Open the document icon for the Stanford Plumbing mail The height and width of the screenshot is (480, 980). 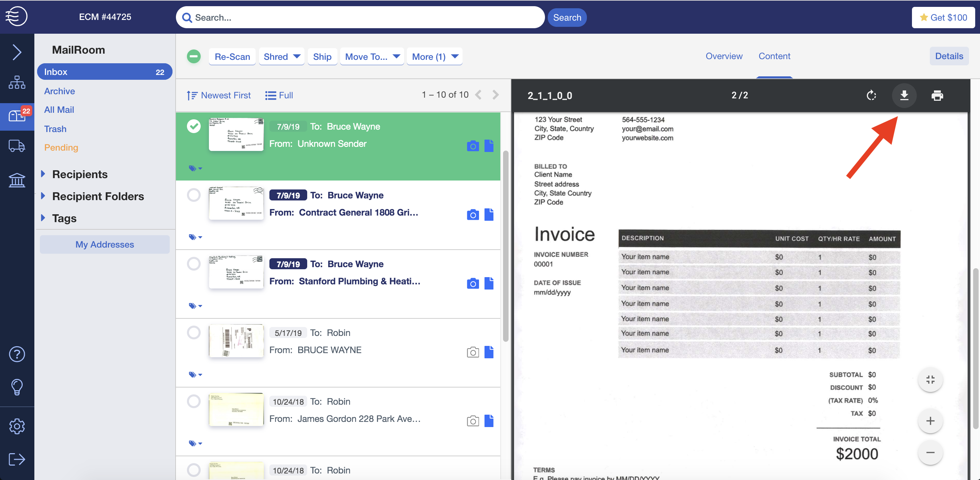[489, 284]
